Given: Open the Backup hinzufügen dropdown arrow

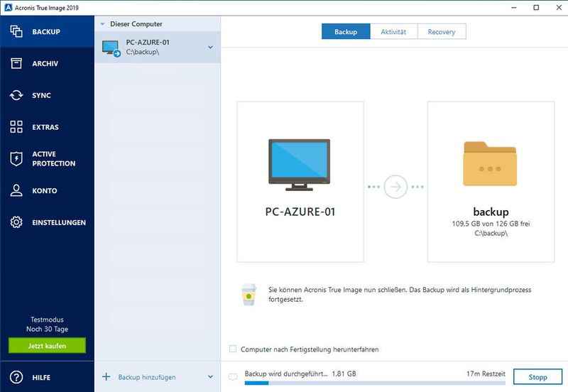Looking at the screenshot, I should [x=210, y=377].
